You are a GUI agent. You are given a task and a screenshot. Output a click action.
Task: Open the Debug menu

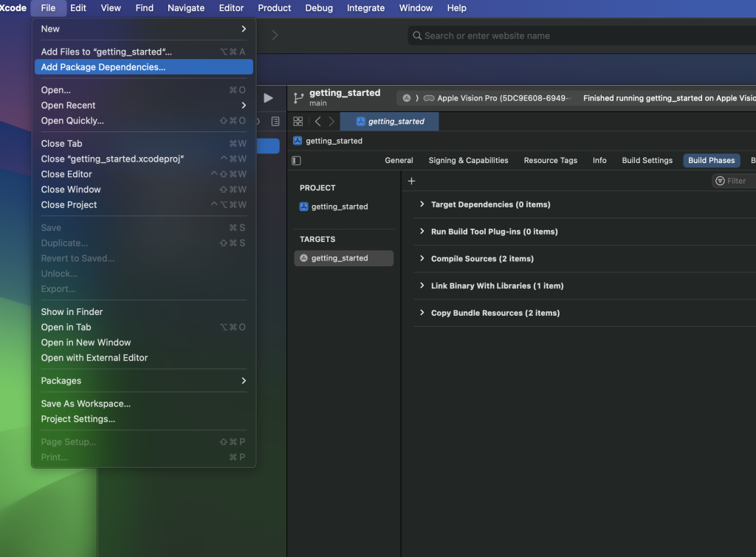click(319, 8)
